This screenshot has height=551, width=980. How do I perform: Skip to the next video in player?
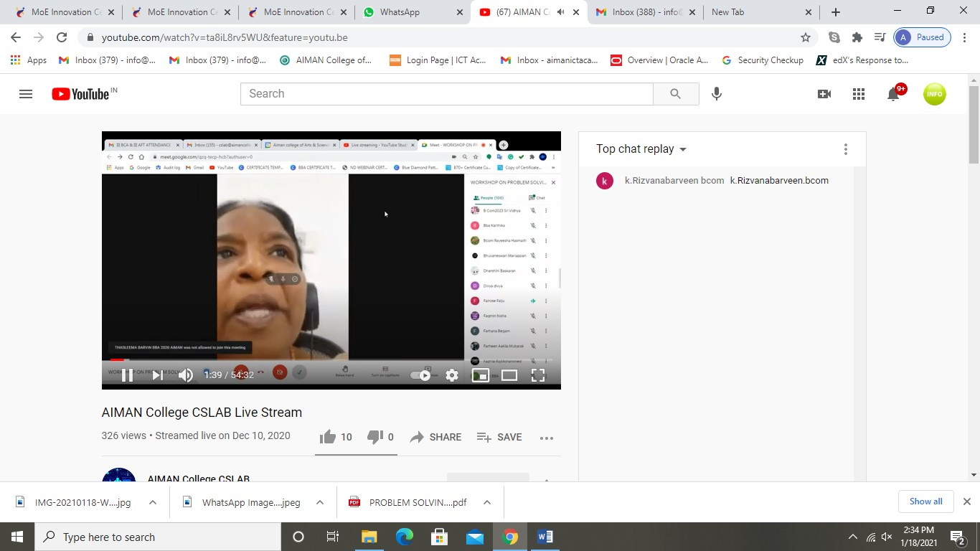pos(157,375)
